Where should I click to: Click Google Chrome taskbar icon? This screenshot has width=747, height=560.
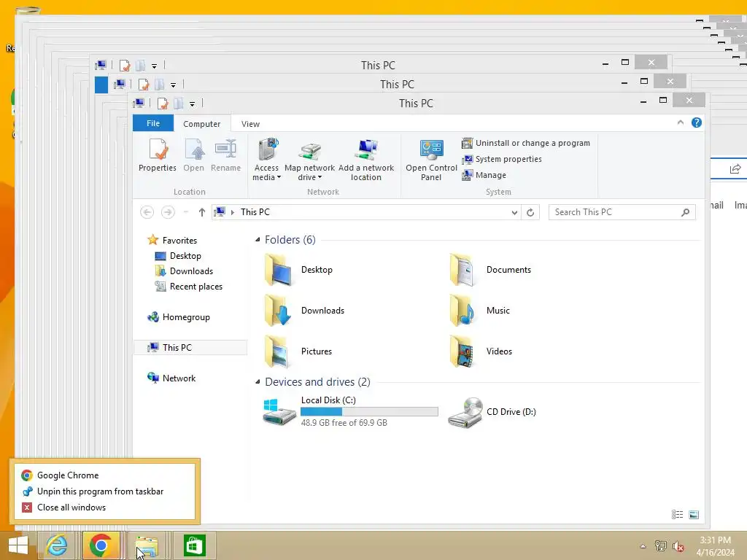(101, 545)
